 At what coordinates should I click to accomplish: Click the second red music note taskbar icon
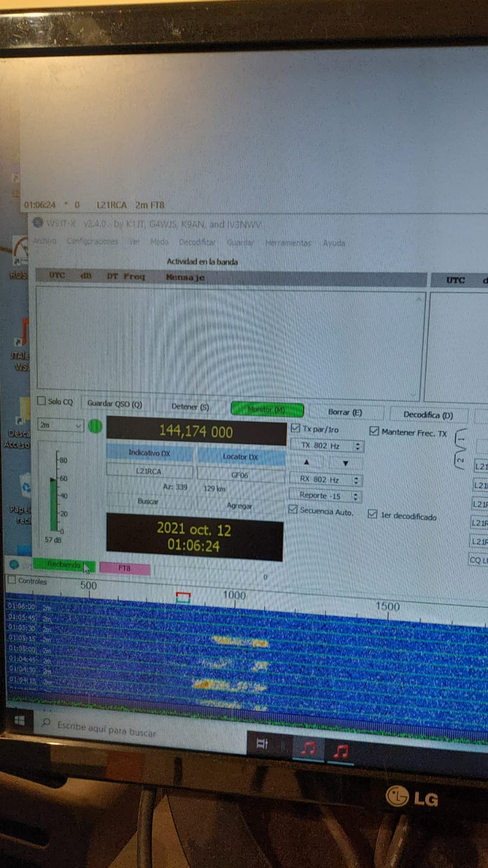tap(340, 751)
